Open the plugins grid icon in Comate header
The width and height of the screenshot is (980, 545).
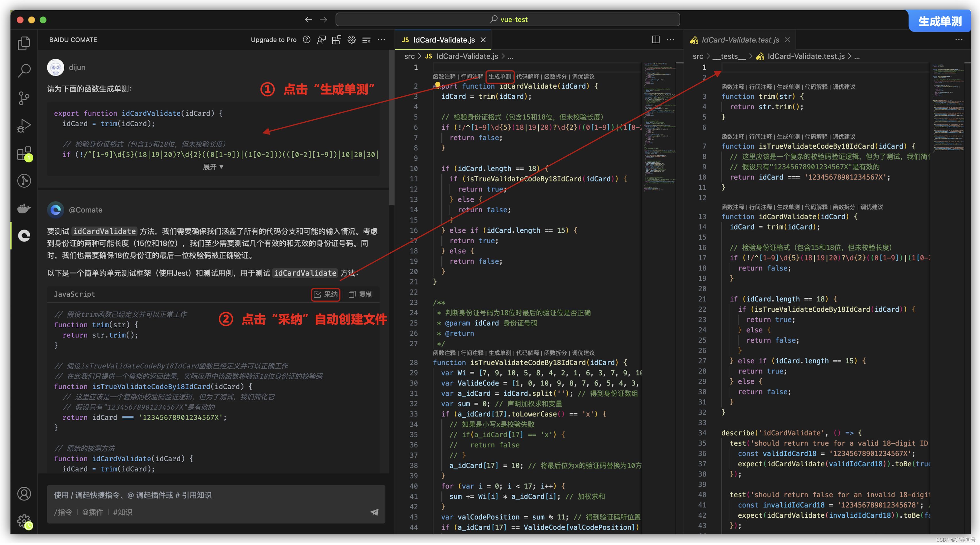click(x=336, y=40)
